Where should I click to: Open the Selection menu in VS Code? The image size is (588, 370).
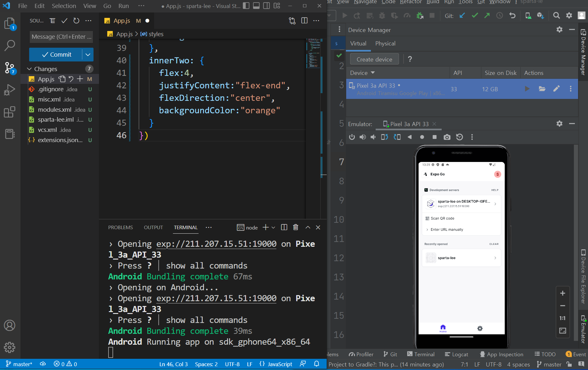[64, 6]
